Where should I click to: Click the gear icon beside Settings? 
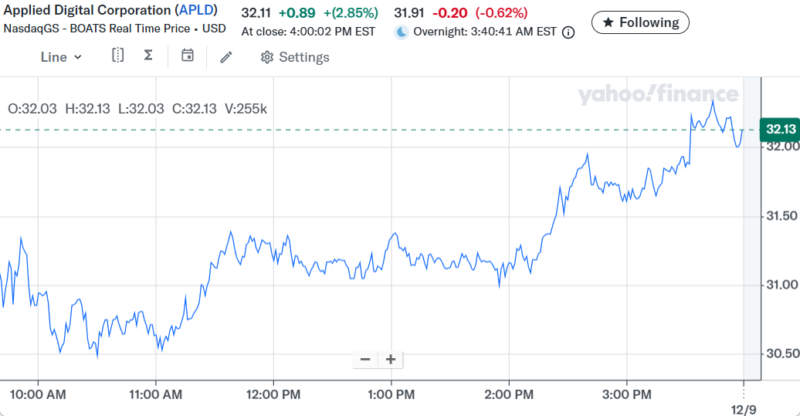(267, 57)
